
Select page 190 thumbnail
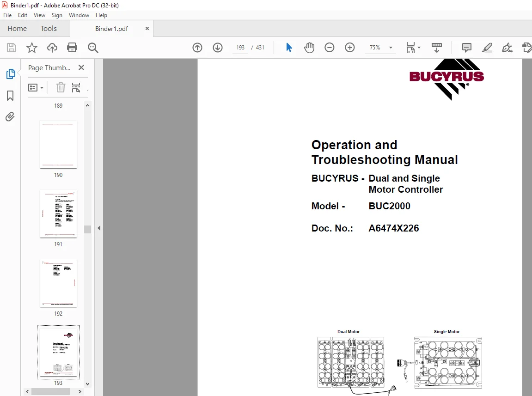(58, 145)
